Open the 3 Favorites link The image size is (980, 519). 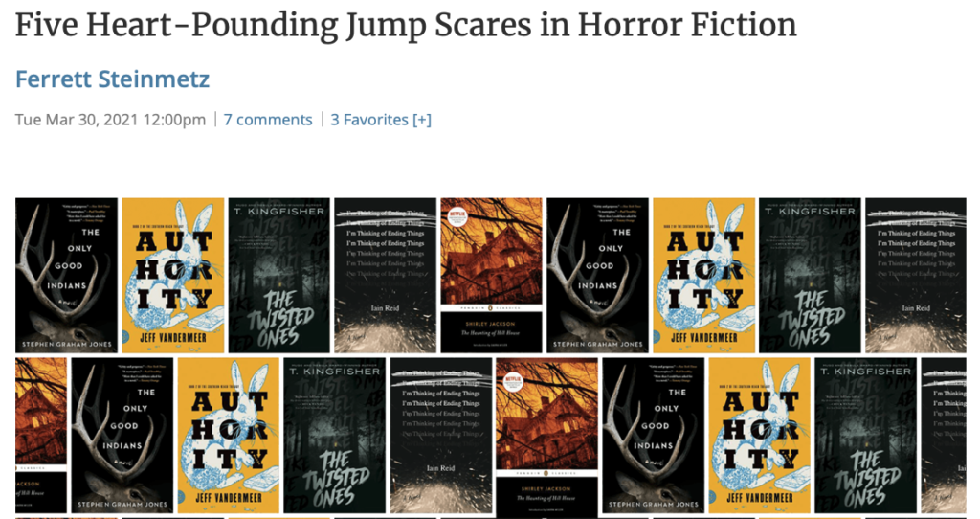pos(369,120)
